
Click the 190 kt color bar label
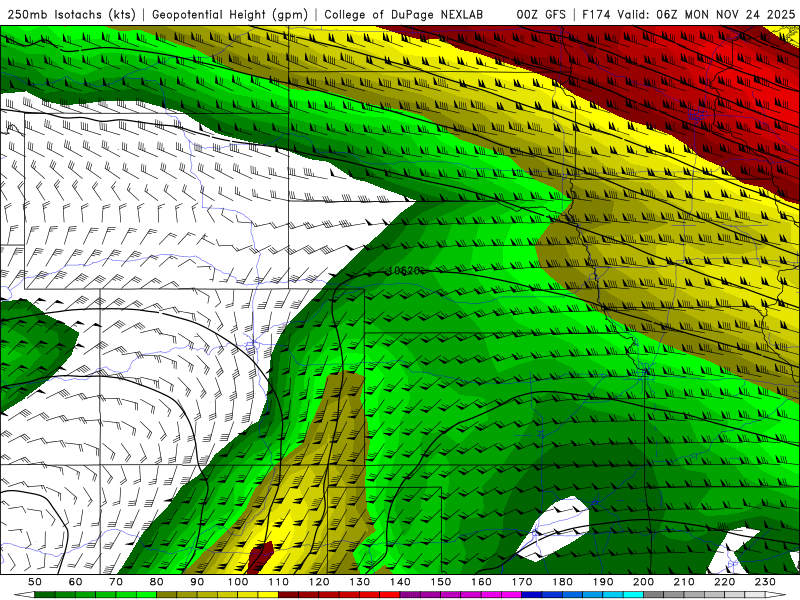pyautogui.click(x=603, y=582)
